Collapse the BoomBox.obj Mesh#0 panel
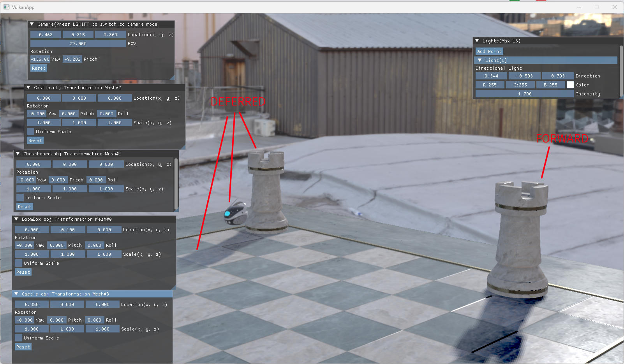This screenshot has width=624, height=364. click(16, 219)
